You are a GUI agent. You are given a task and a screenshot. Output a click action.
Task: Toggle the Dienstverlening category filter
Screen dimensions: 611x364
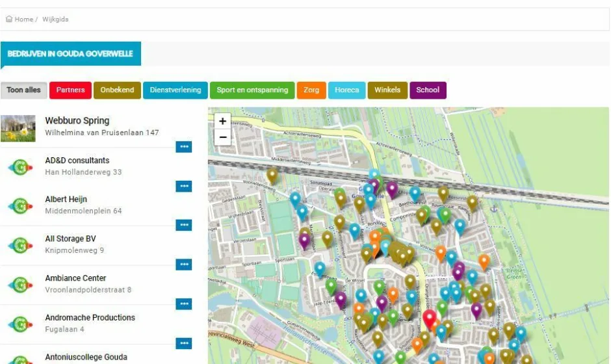point(175,90)
